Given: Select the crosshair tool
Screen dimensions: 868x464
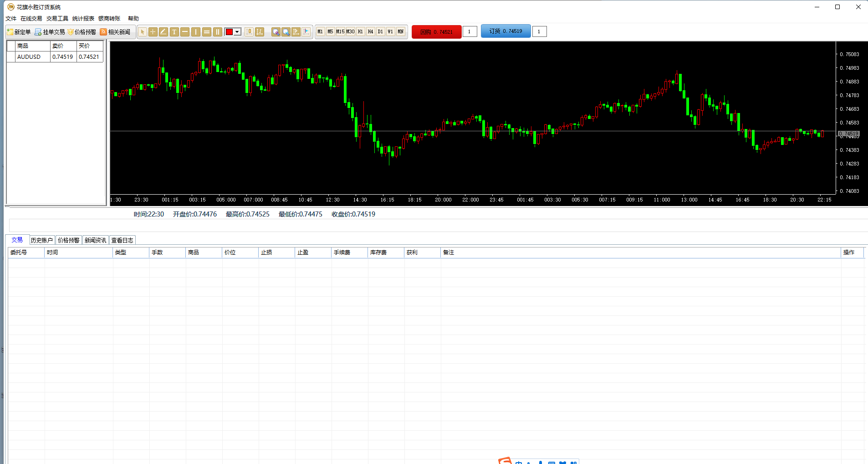Looking at the screenshot, I should point(153,32).
